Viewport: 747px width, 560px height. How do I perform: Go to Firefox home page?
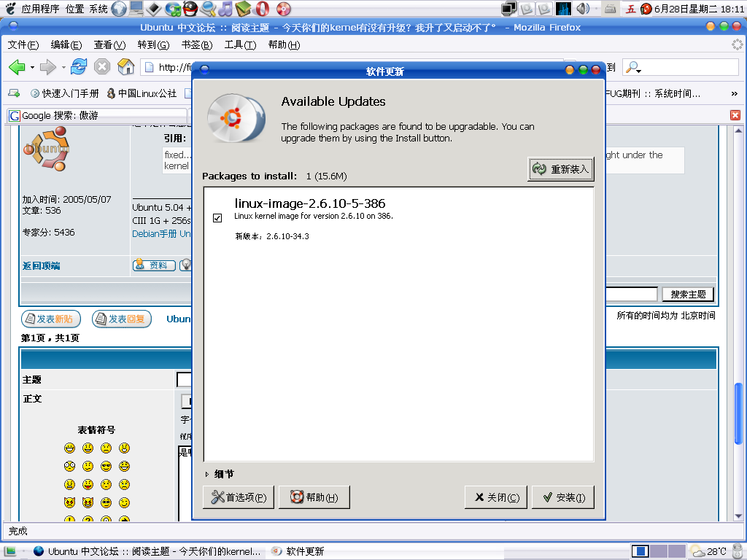pos(125,66)
